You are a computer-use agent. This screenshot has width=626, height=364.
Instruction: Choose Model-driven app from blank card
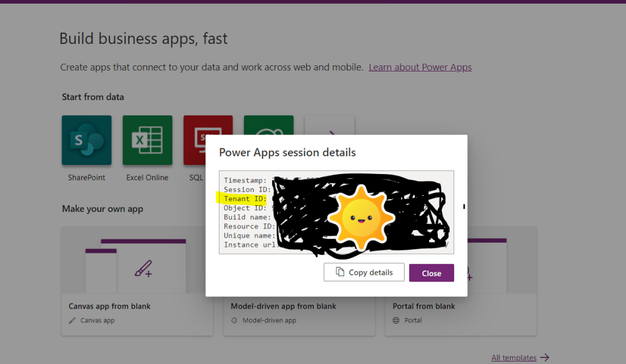pyautogui.click(x=283, y=306)
